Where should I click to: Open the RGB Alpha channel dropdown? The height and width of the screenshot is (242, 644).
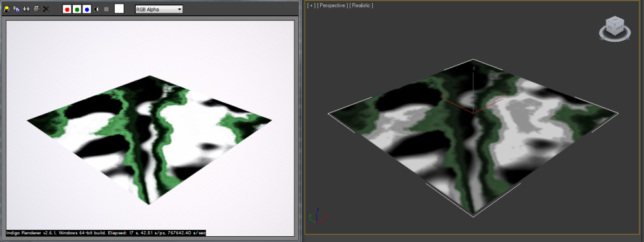159,9
